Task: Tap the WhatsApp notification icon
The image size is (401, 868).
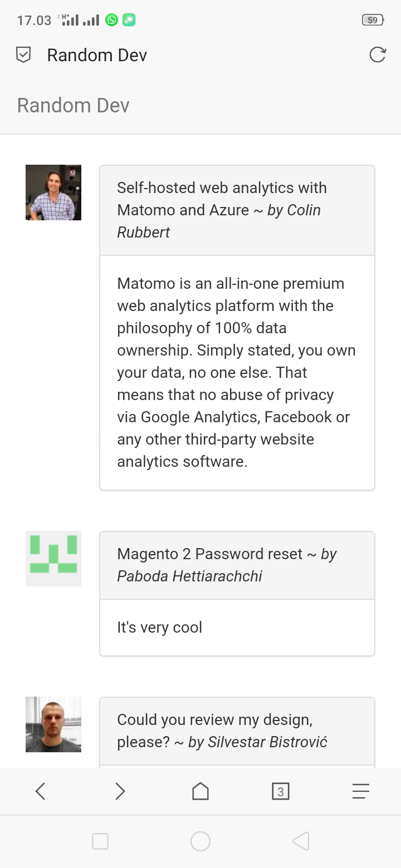Action: (112, 21)
